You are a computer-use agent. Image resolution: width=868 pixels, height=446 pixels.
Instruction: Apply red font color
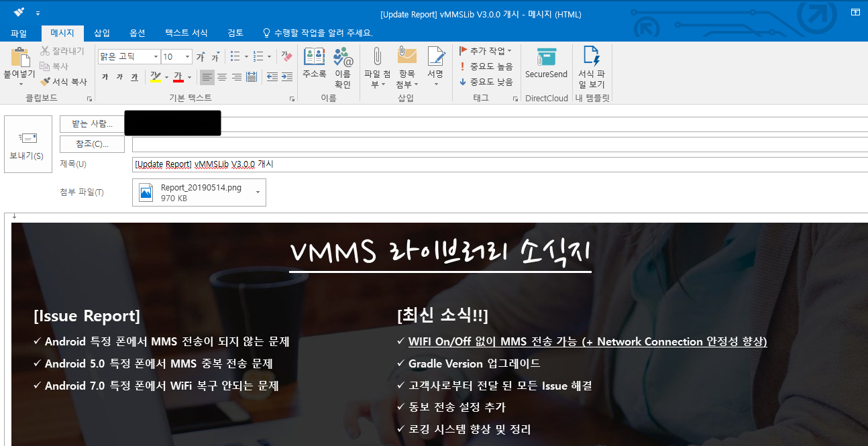tap(178, 77)
